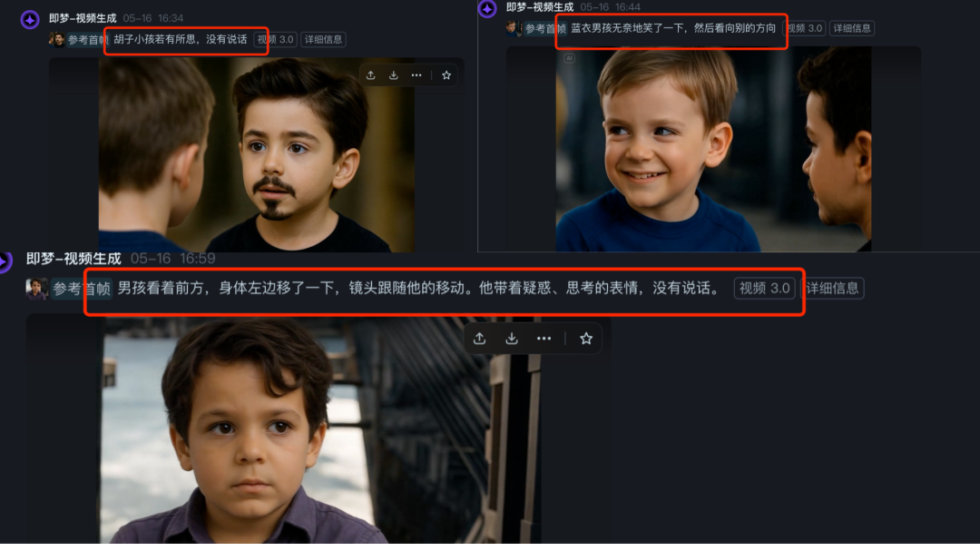980x552 pixels.
Task: Download the purple-shirt boy video
Action: point(512,339)
